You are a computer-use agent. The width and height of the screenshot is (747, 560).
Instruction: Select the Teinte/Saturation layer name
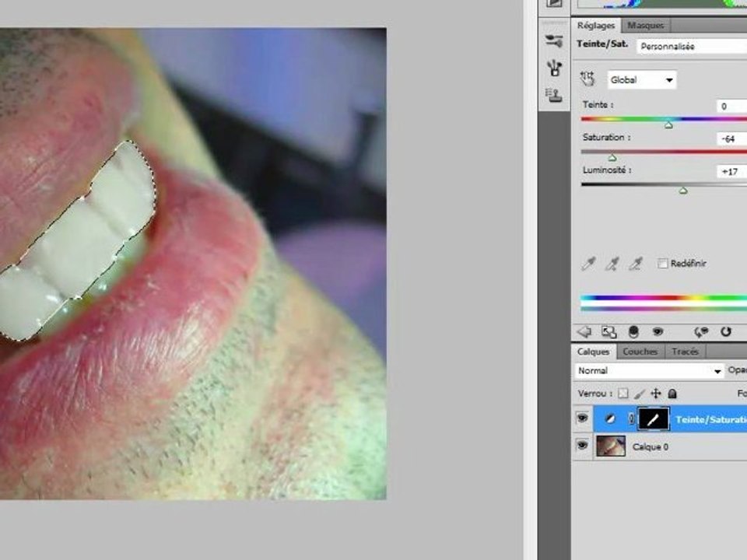(711, 419)
